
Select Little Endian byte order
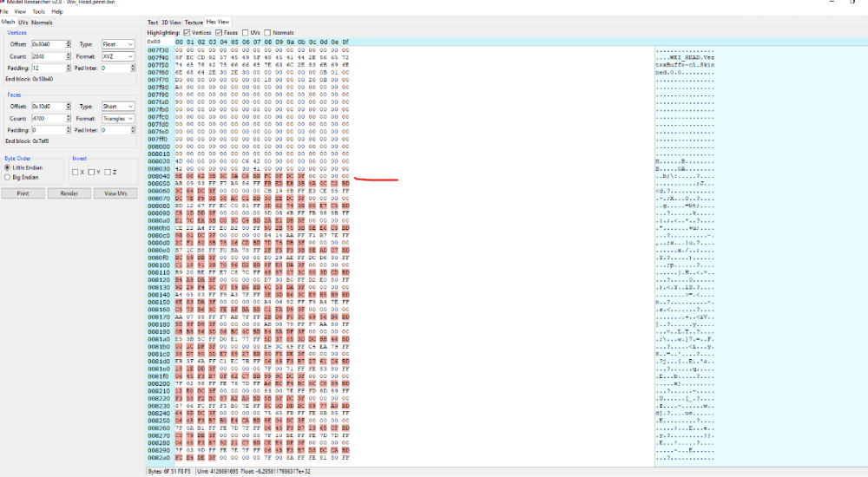[7, 167]
